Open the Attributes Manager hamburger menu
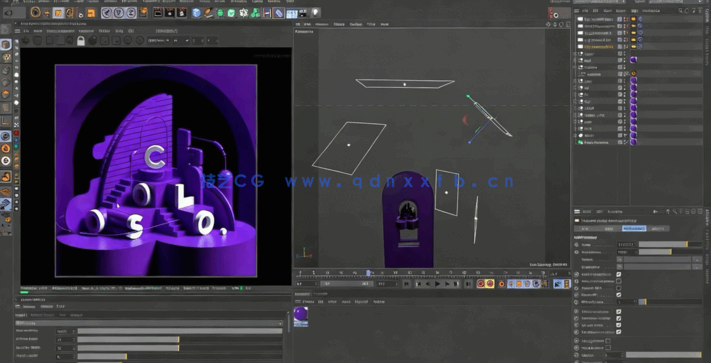This screenshot has height=363, width=711. pyautogui.click(x=577, y=212)
